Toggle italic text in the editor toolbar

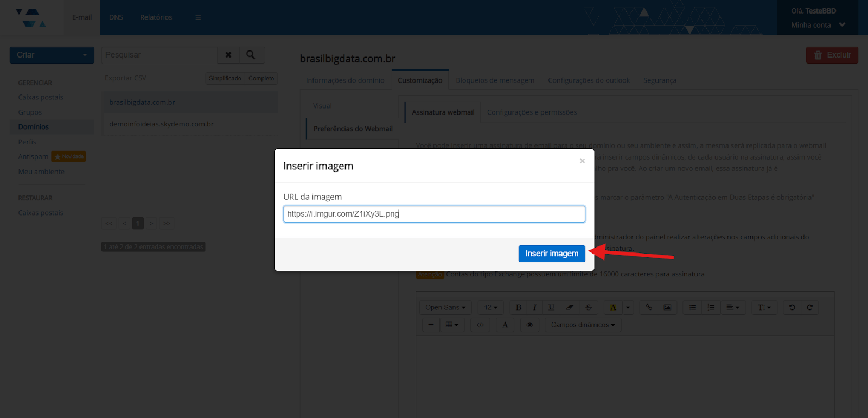pyautogui.click(x=535, y=307)
